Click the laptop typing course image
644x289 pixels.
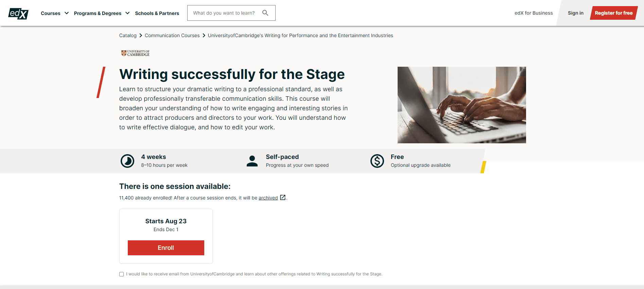click(x=462, y=105)
